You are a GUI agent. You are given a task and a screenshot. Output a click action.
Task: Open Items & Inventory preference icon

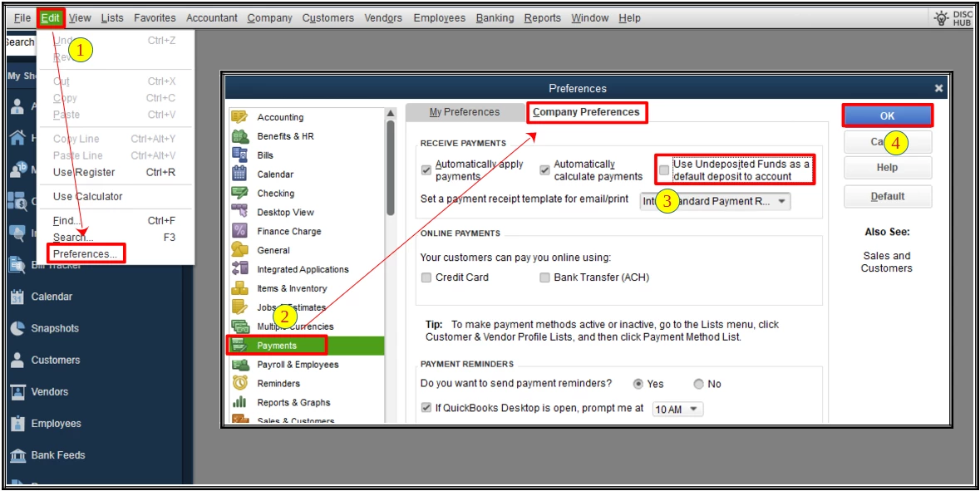(x=240, y=288)
